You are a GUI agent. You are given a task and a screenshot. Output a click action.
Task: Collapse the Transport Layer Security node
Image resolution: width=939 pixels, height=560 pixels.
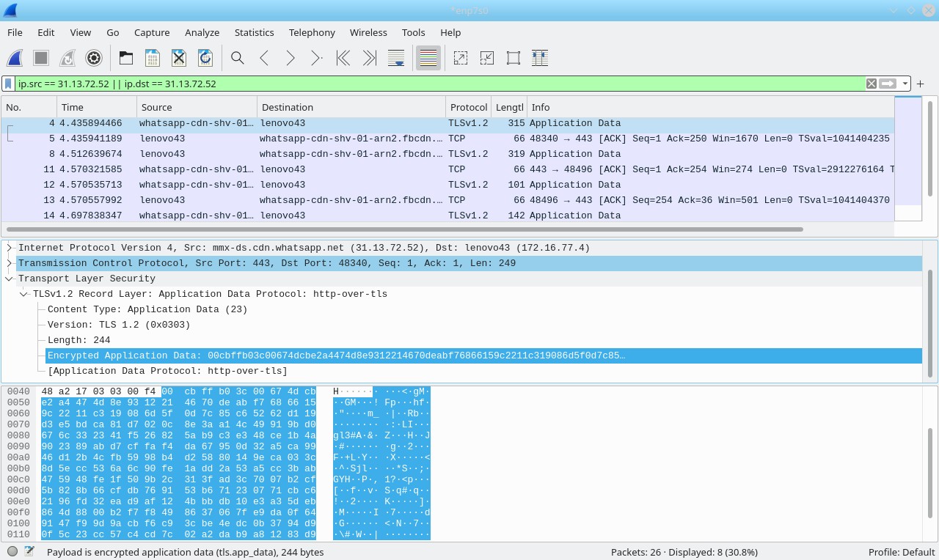click(x=10, y=279)
